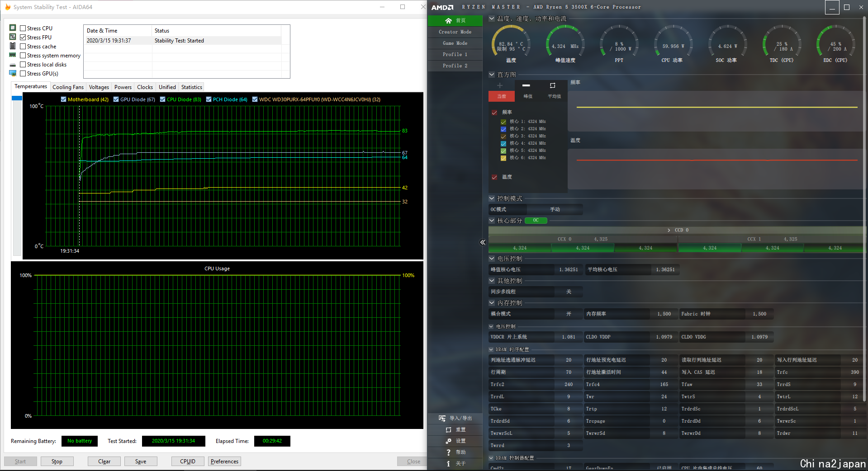Enable the Stress system memory checkbox
Screen dimensions: 868x471
pyautogui.click(x=23, y=56)
